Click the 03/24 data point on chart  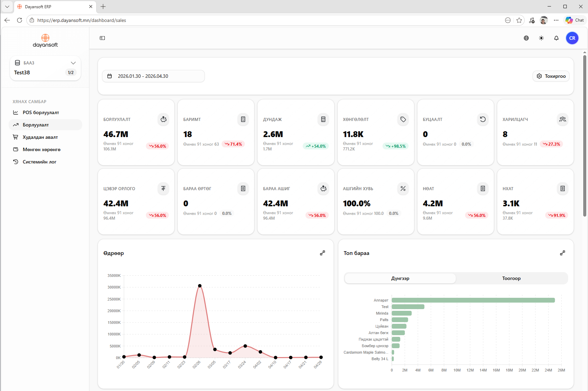245,346
